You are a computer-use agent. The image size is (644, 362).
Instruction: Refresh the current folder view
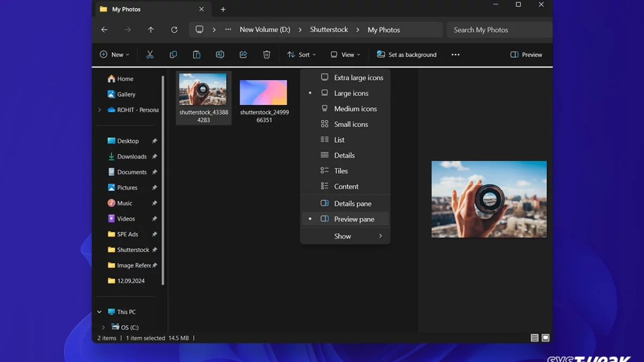(x=174, y=30)
